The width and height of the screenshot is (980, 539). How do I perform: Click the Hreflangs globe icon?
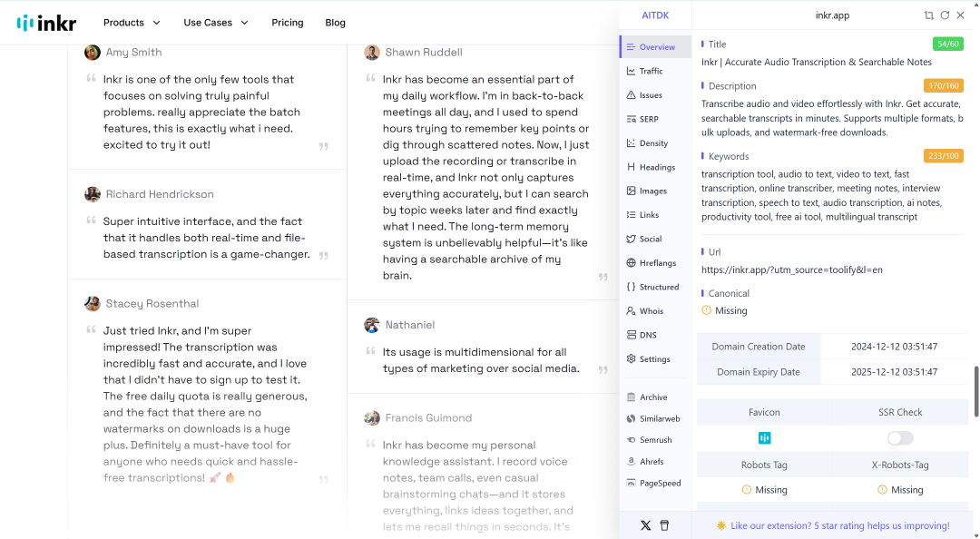pos(632,262)
